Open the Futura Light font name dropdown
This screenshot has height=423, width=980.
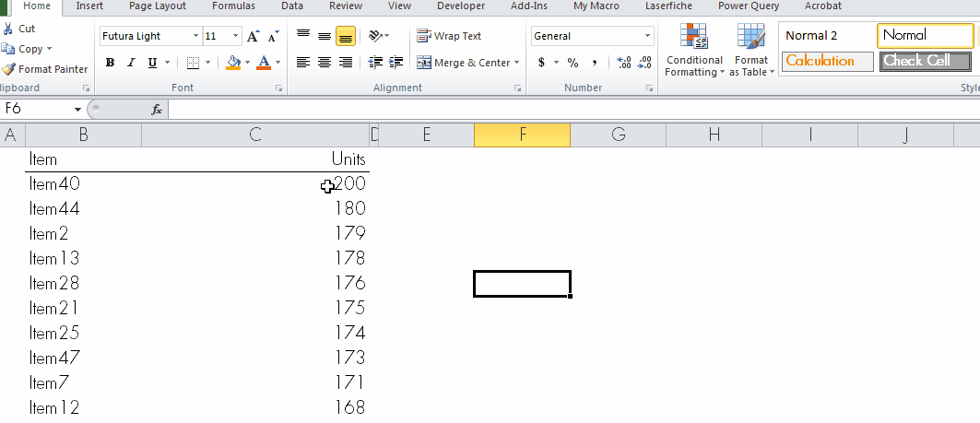tap(195, 36)
